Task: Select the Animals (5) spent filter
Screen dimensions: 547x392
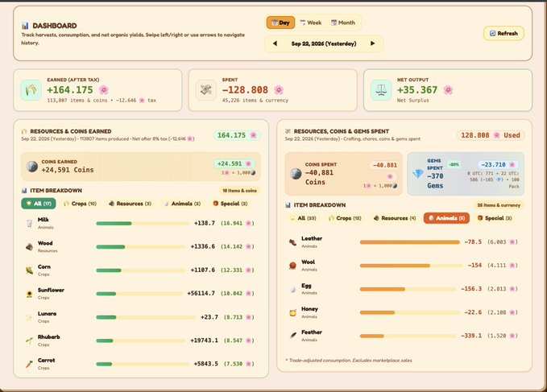Action: point(446,218)
